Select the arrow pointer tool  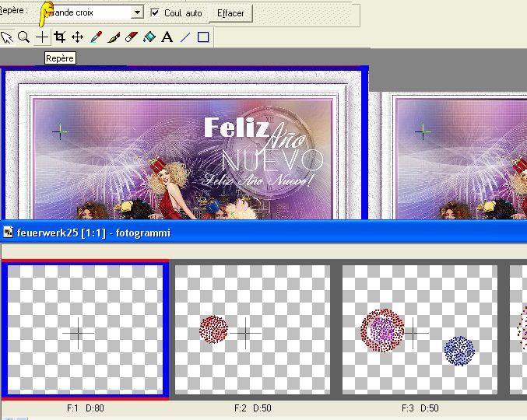click(7, 37)
